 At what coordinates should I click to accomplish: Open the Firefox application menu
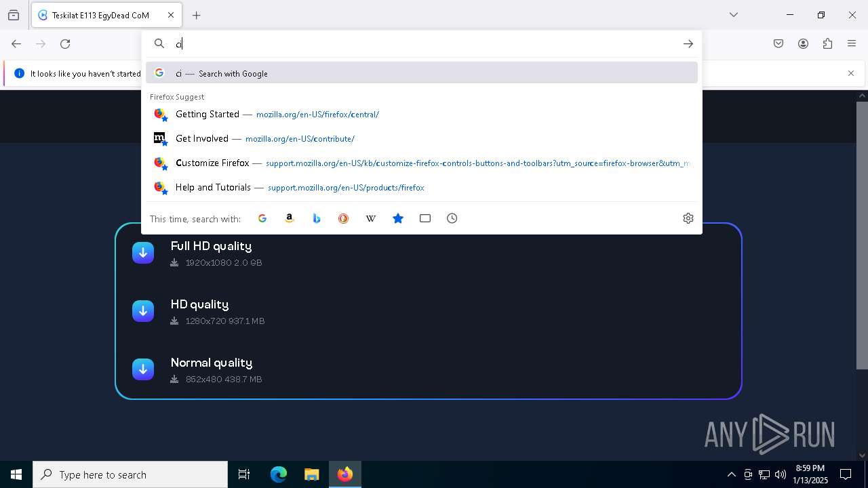click(x=852, y=43)
